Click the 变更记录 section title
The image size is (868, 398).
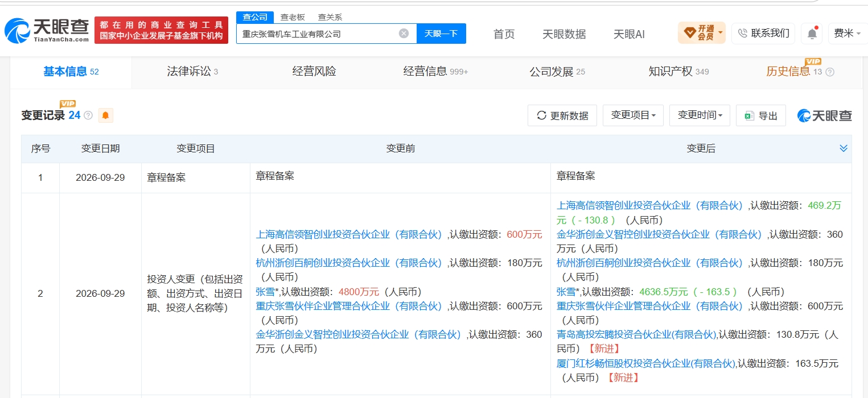point(43,115)
